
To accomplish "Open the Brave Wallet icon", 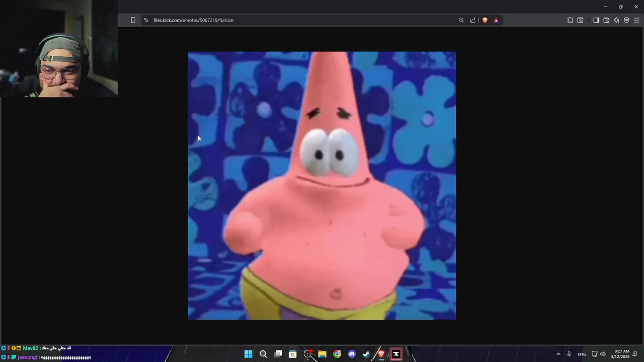I will point(606,20).
